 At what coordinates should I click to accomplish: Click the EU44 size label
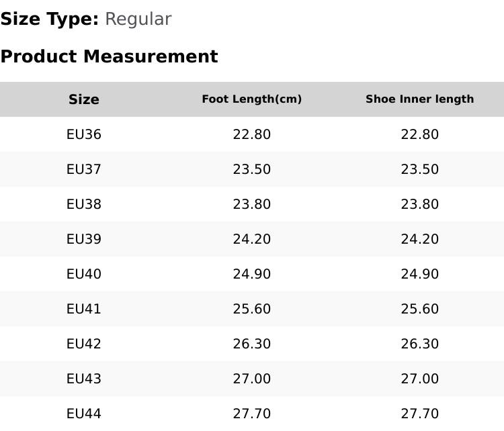click(x=84, y=414)
